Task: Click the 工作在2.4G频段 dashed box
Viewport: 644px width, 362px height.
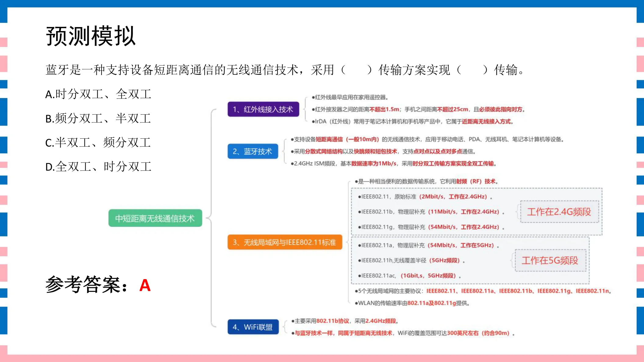Action: coord(559,211)
